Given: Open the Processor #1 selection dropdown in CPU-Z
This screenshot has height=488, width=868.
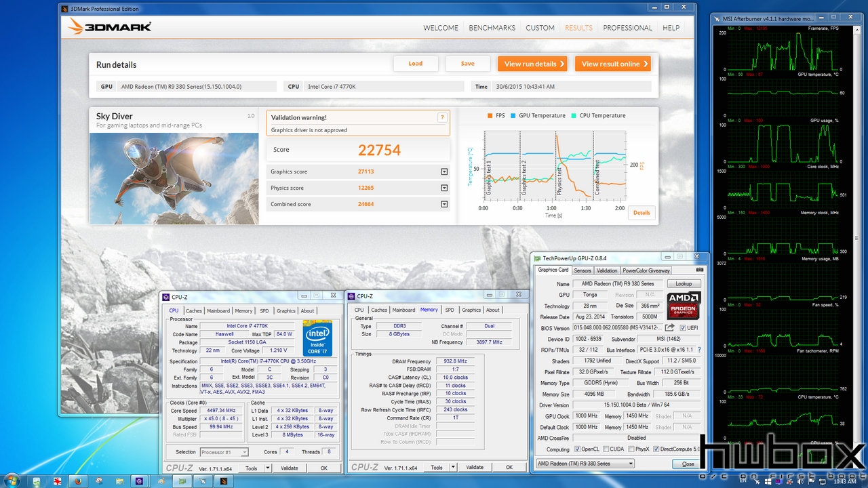Looking at the screenshot, I should pyautogui.click(x=224, y=452).
